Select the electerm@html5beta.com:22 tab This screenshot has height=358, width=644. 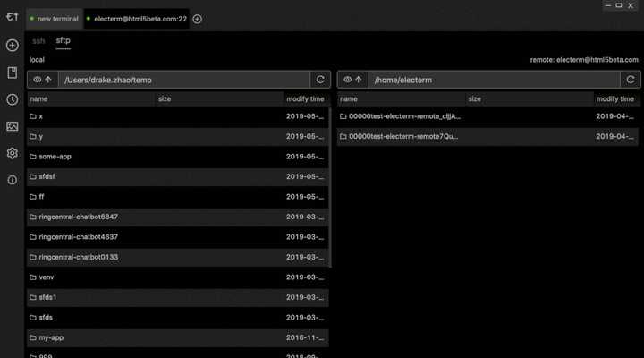click(x=137, y=19)
